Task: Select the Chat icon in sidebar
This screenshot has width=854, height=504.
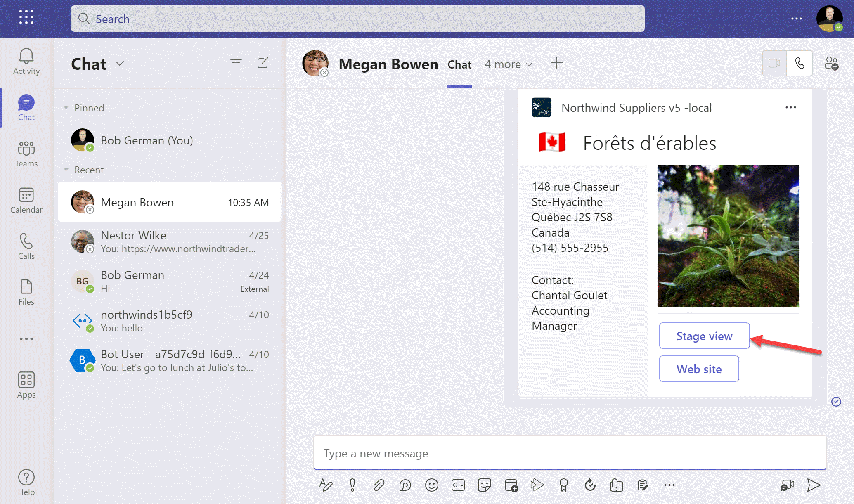Action: click(26, 108)
